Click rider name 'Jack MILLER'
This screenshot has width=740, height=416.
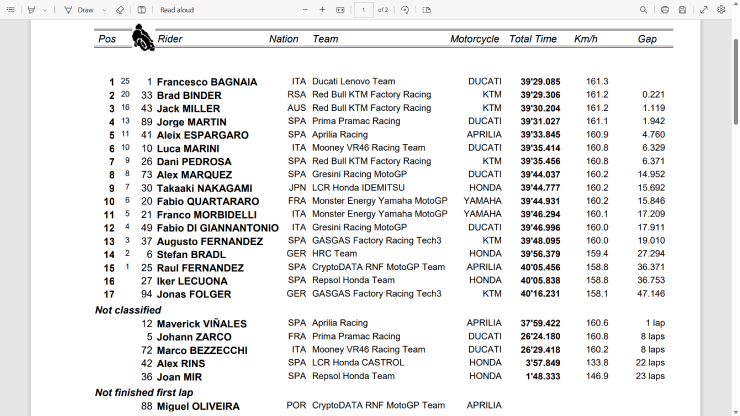(188, 109)
